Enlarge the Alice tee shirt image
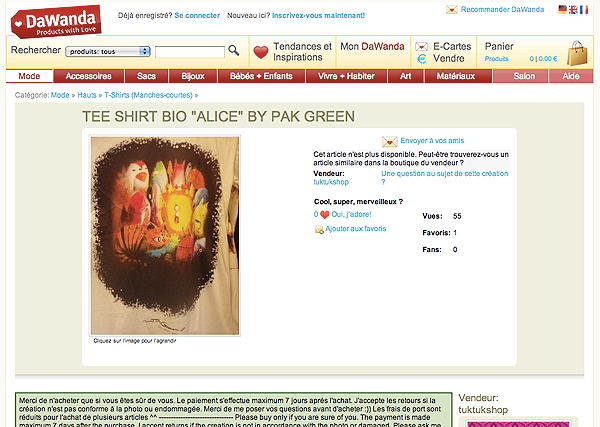 click(x=165, y=235)
